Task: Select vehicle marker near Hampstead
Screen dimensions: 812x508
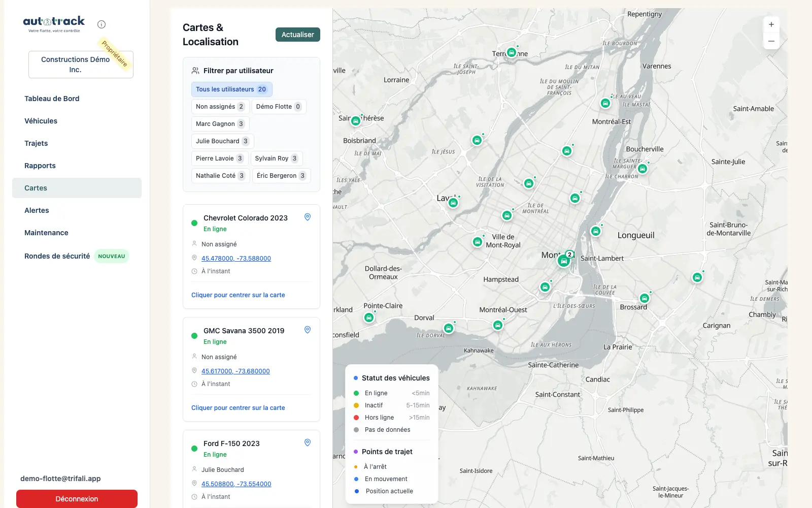Action: click(x=545, y=287)
